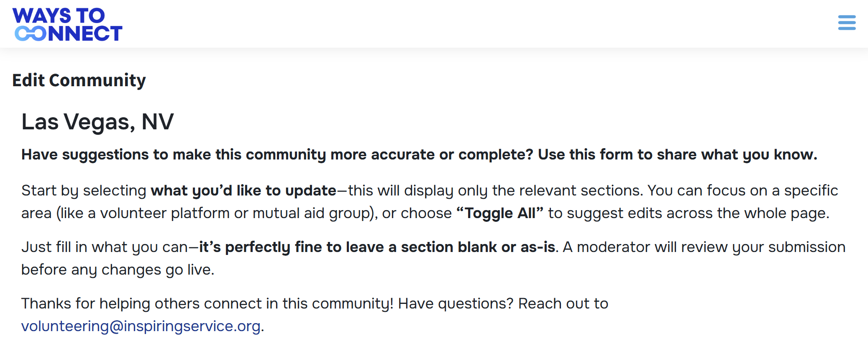Image resolution: width=868 pixels, height=342 pixels.
Task: Click the Ways to Connect logo
Action: (x=67, y=24)
